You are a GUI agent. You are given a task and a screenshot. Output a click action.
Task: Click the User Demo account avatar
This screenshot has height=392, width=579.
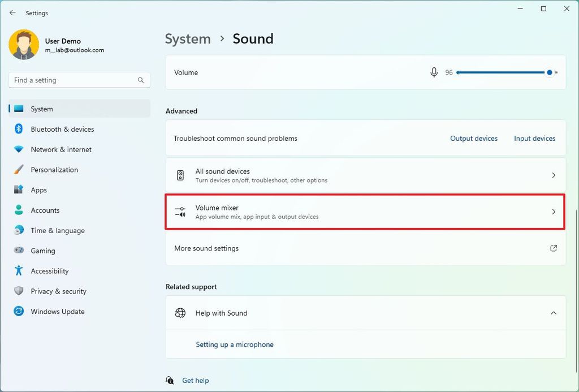coord(23,44)
